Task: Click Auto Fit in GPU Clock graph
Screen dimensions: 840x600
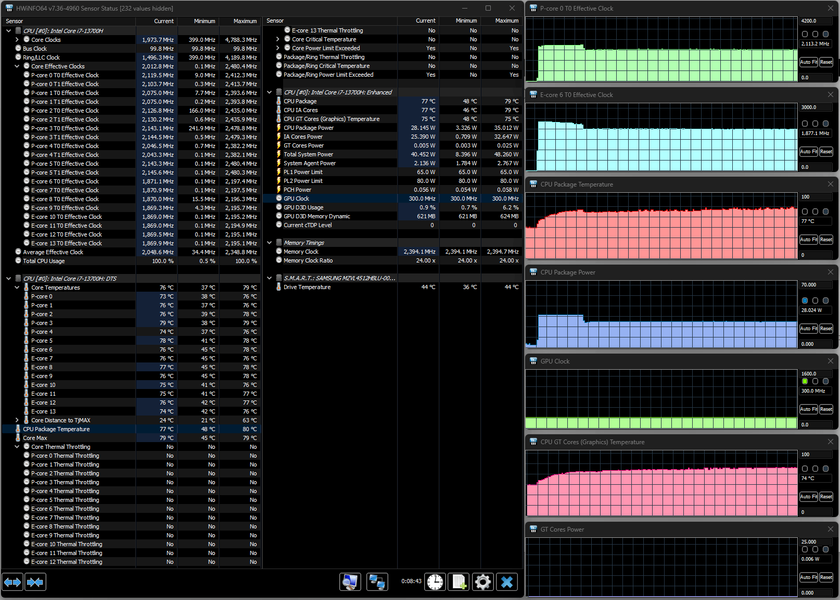Action: click(808, 409)
